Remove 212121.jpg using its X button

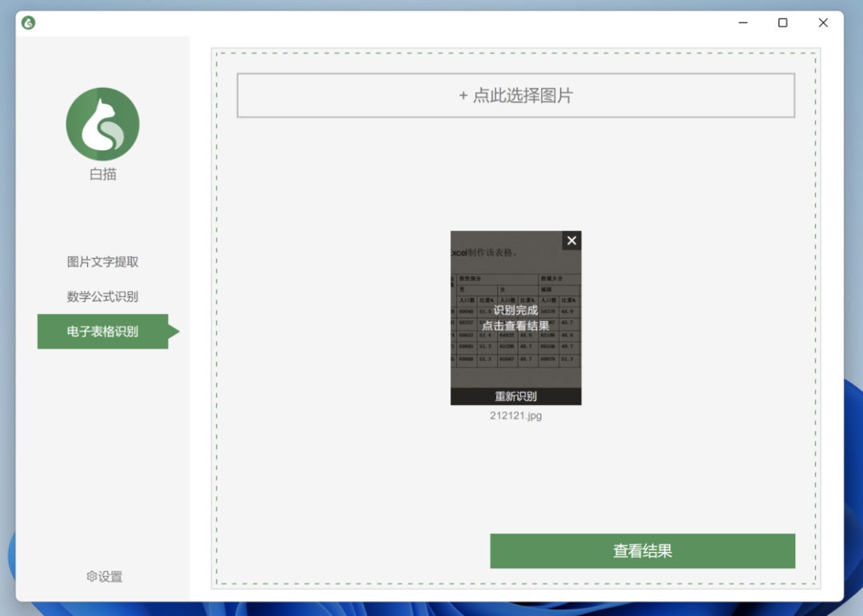point(571,240)
